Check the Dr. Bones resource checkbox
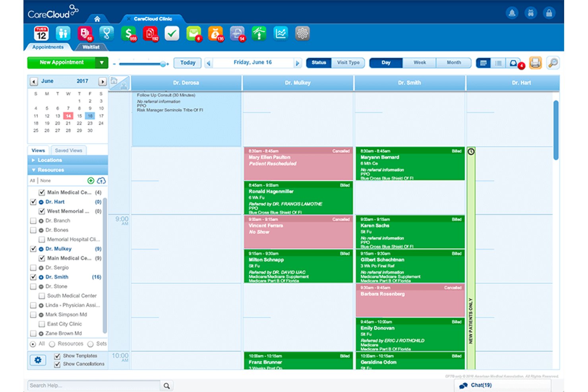Viewport: 588px width, 392px height. click(33, 230)
